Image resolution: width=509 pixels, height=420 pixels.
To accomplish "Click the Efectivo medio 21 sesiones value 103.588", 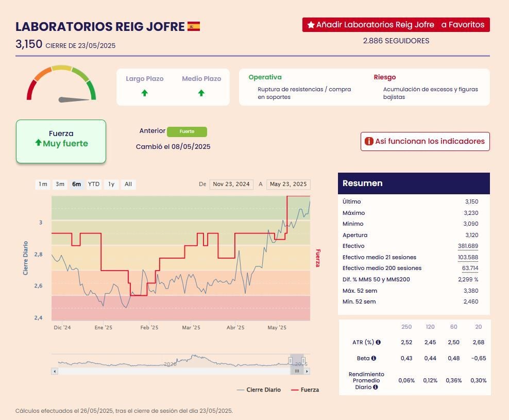I will pos(468,257).
